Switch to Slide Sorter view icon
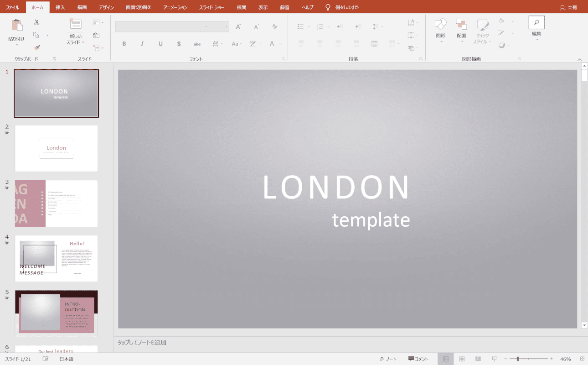Viewport: 588px width, 365px height. [x=462, y=359]
